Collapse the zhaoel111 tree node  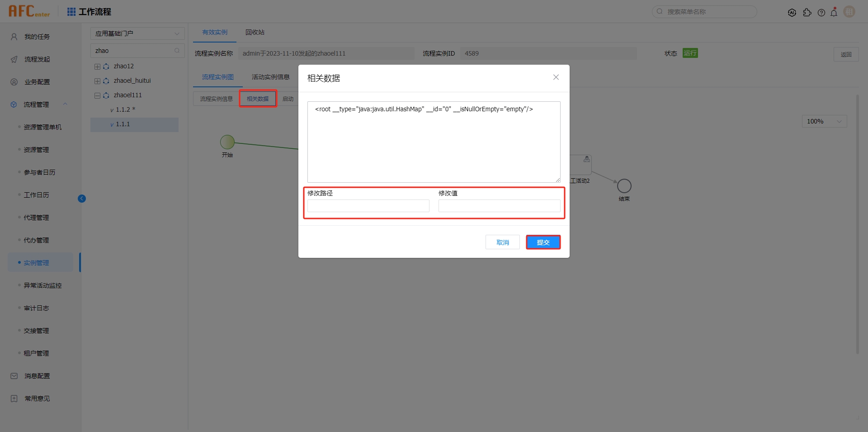pos(97,95)
